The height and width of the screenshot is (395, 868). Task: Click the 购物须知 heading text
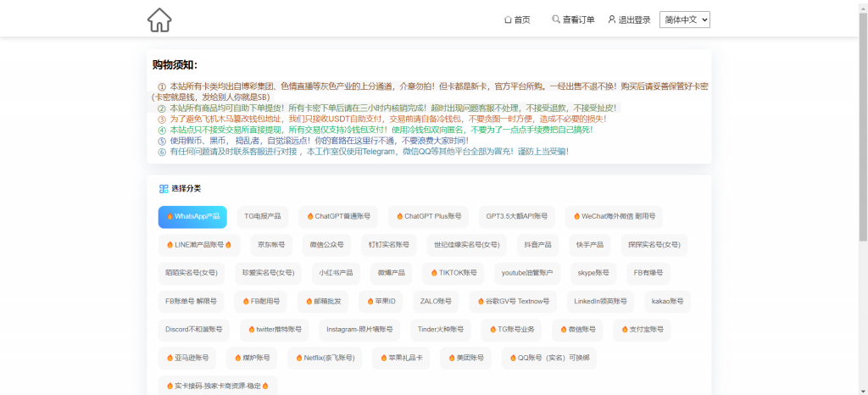tap(175, 64)
